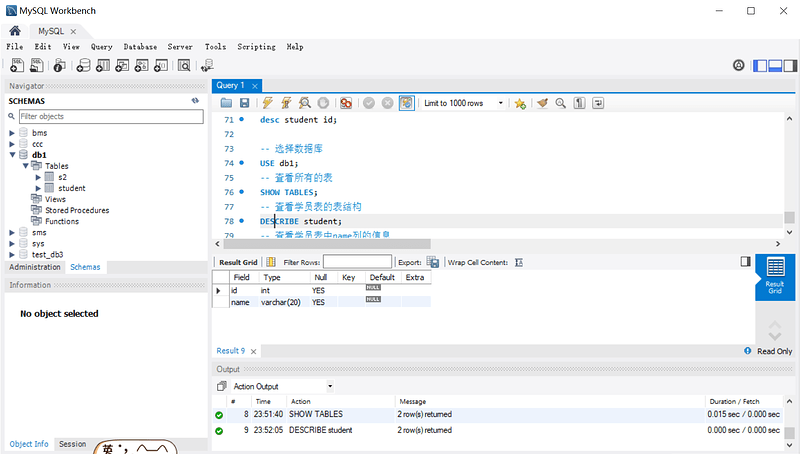Screen dimensions: 800x454
Task: Open script file in query editor
Action: 226,103
